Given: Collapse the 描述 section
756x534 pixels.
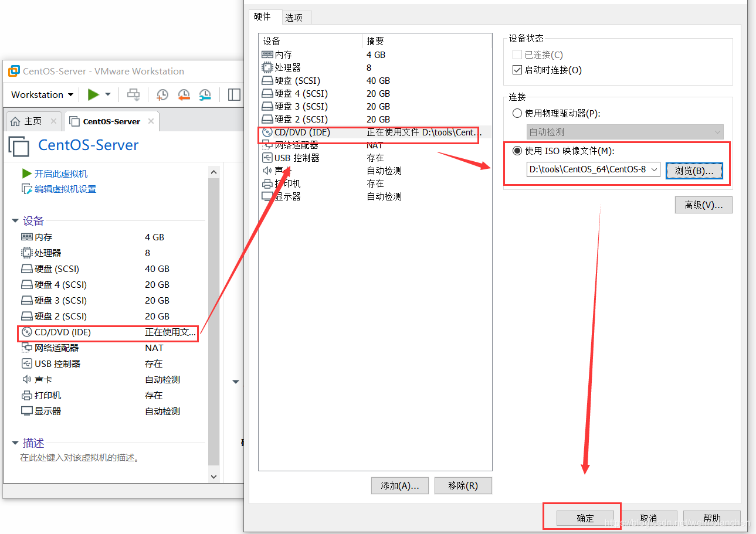Looking at the screenshot, I should tap(15, 443).
